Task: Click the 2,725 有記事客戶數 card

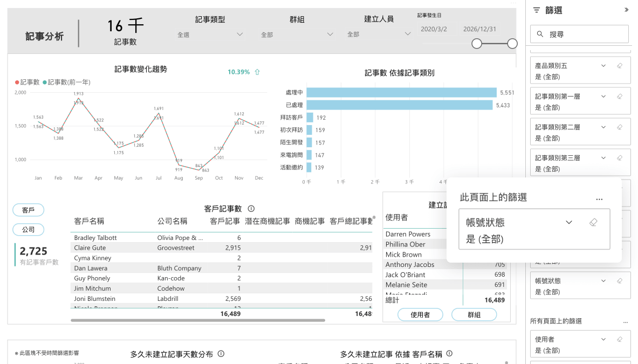Action: 37,256
